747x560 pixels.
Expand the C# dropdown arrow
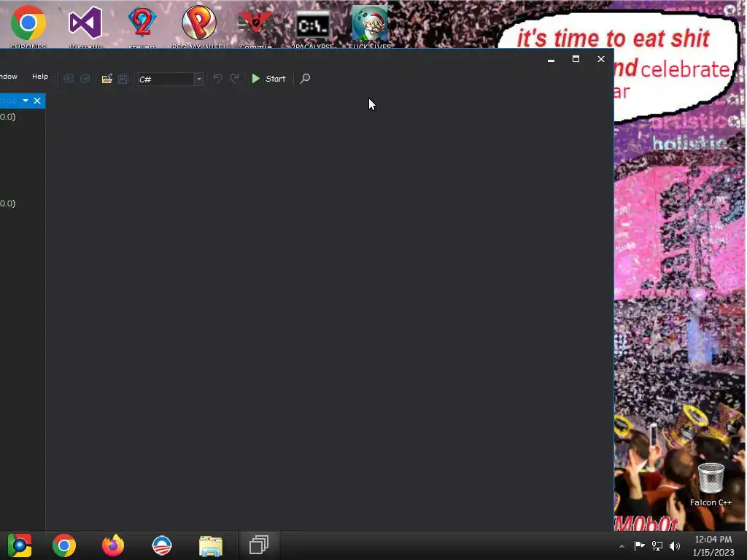coord(199,79)
